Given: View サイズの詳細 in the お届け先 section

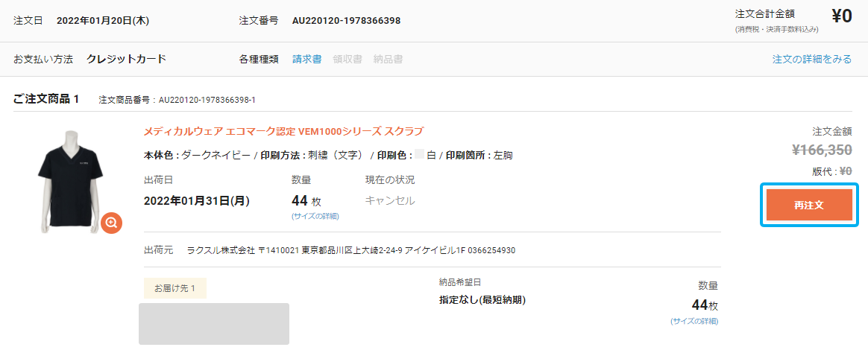Looking at the screenshot, I should (x=694, y=321).
